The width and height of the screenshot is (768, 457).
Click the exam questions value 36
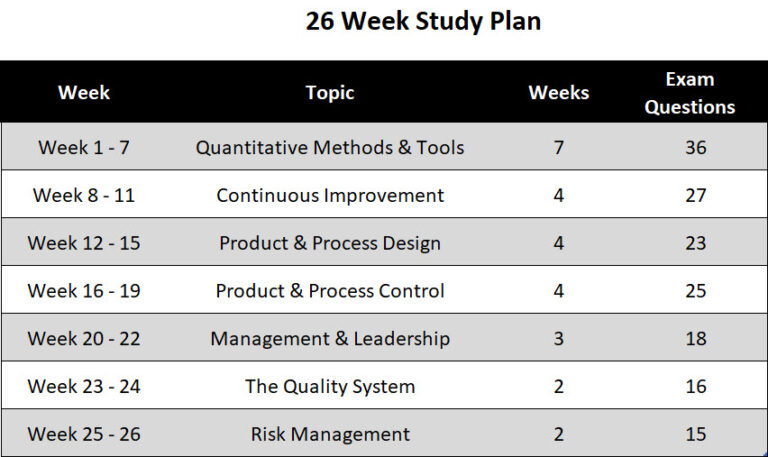click(x=696, y=147)
